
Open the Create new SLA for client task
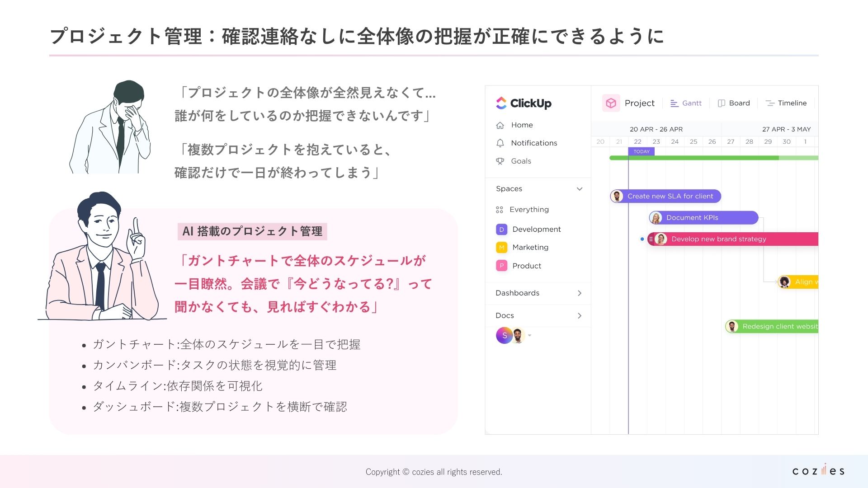pos(670,196)
